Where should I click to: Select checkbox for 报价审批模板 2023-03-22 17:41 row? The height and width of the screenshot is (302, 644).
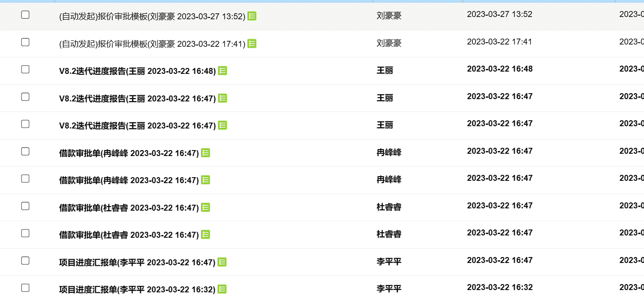tap(25, 42)
